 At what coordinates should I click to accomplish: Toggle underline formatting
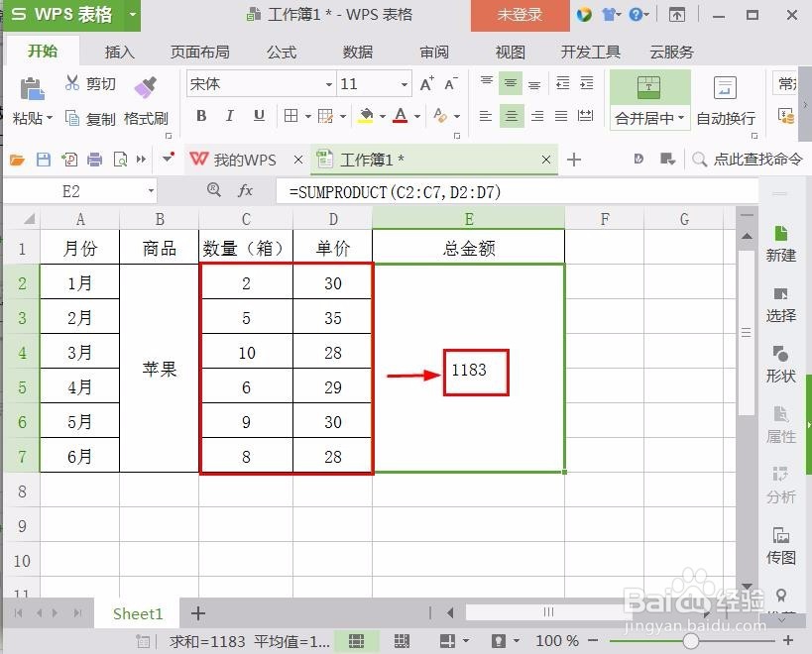(257, 116)
